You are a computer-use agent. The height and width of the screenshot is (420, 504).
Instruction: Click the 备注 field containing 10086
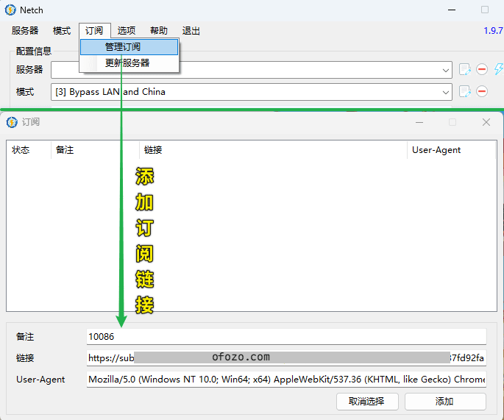coord(285,336)
